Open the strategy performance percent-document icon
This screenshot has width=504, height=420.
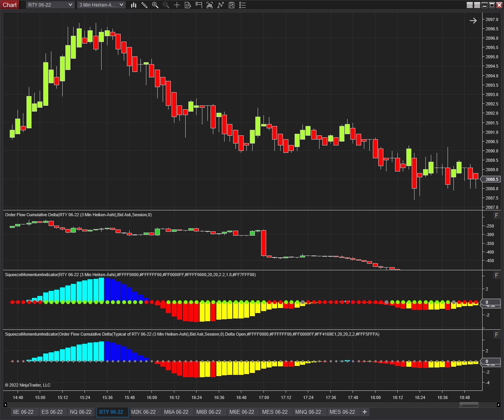(x=232, y=5)
